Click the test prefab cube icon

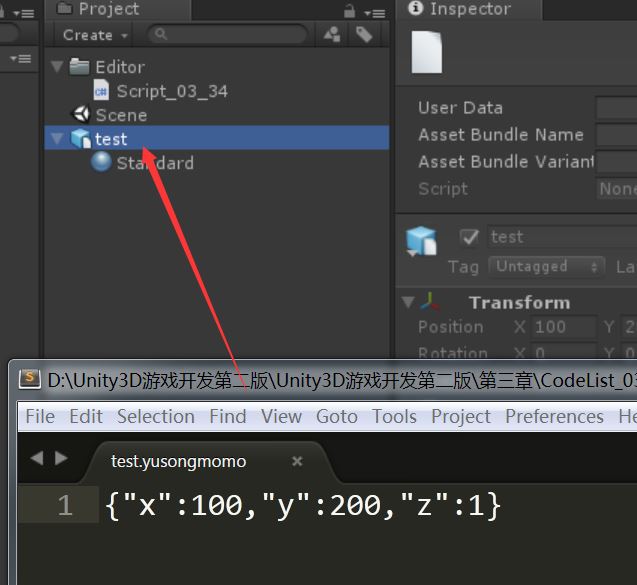(x=81, y=139)
